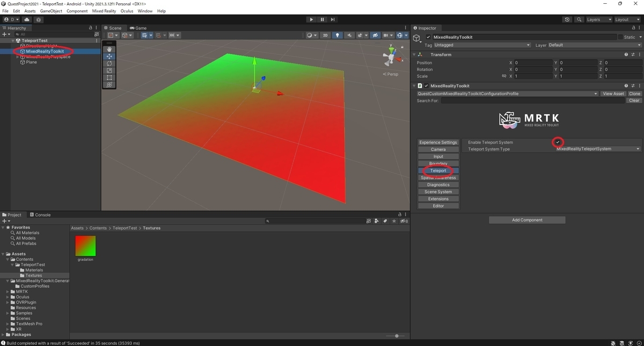Screen dimensions: 644x346
Task: Uncheck Enable Teleport System in the Inspector
Action: 558,142
